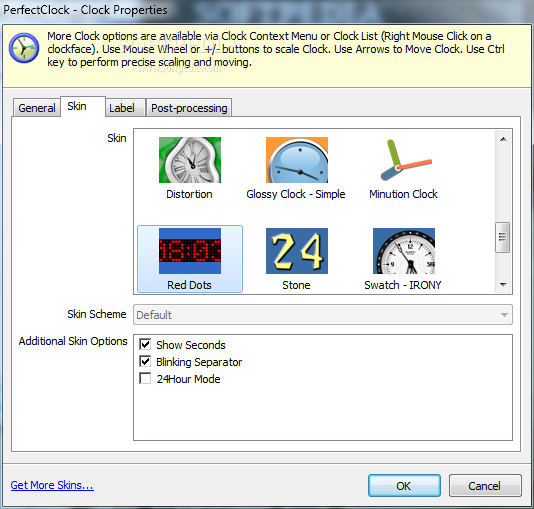Choose the Glossy Clock - Simple skin

(297, 160)
